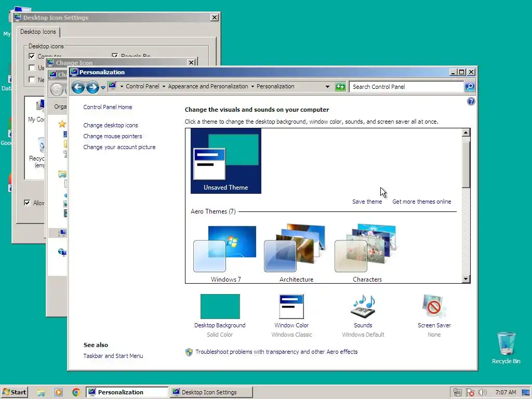The image size is (532, 399).
Task: Toggle Recycle Bin checkbox in Desktop Icon Settings
Action: (115, 55)
